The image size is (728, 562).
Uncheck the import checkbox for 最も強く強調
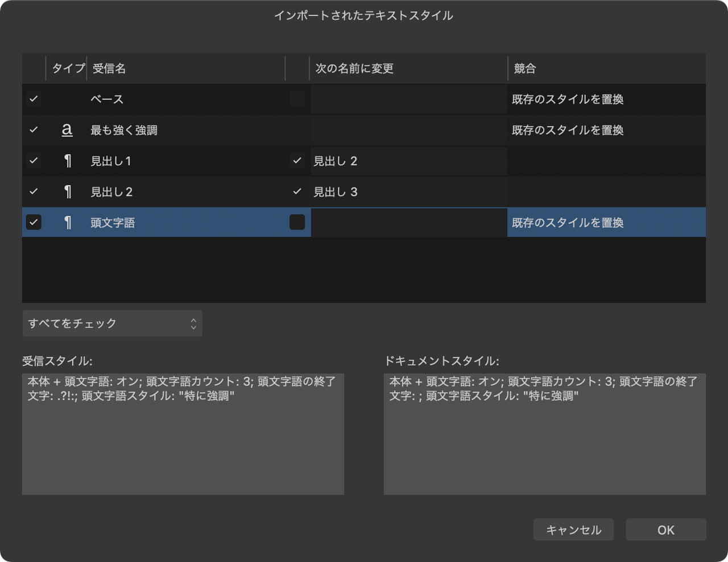point(34,130)
